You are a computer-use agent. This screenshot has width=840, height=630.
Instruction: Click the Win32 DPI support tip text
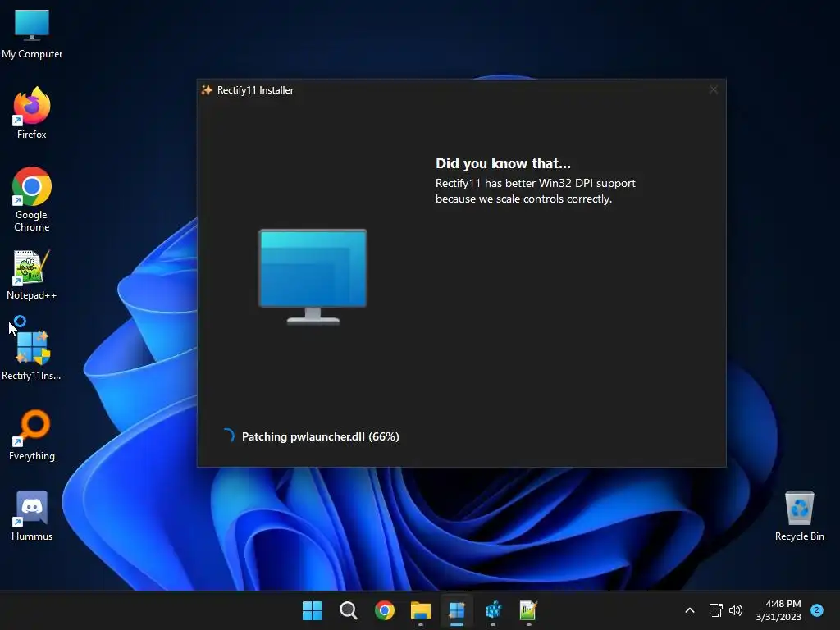(535, 190)
